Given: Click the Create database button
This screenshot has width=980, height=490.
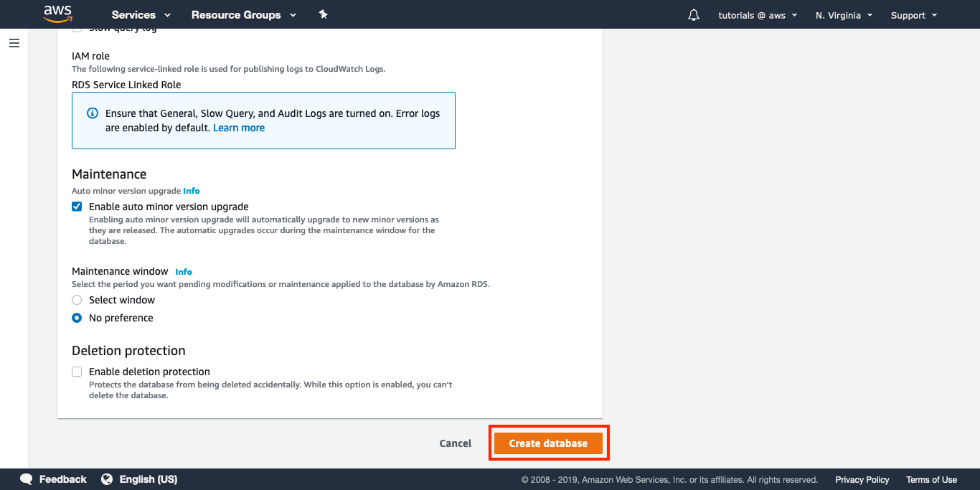Looking at the screenshot, I should coord(548,443).
